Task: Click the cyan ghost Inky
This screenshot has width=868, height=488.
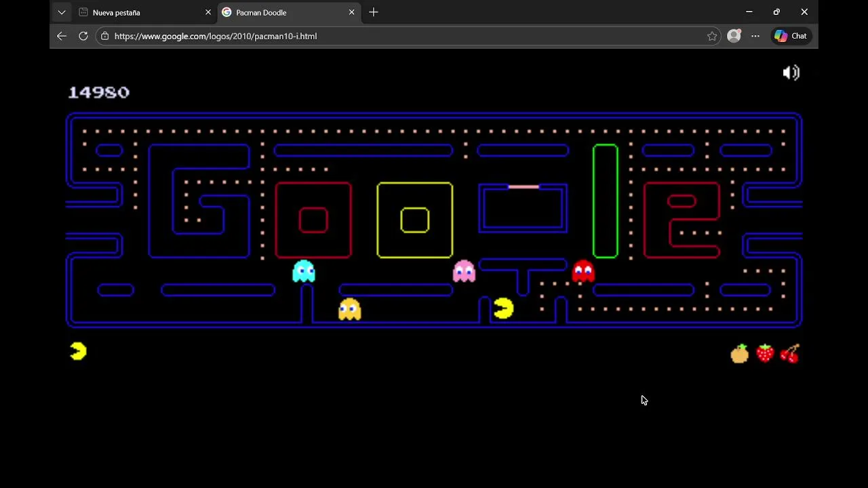Action: click(304, 271)
